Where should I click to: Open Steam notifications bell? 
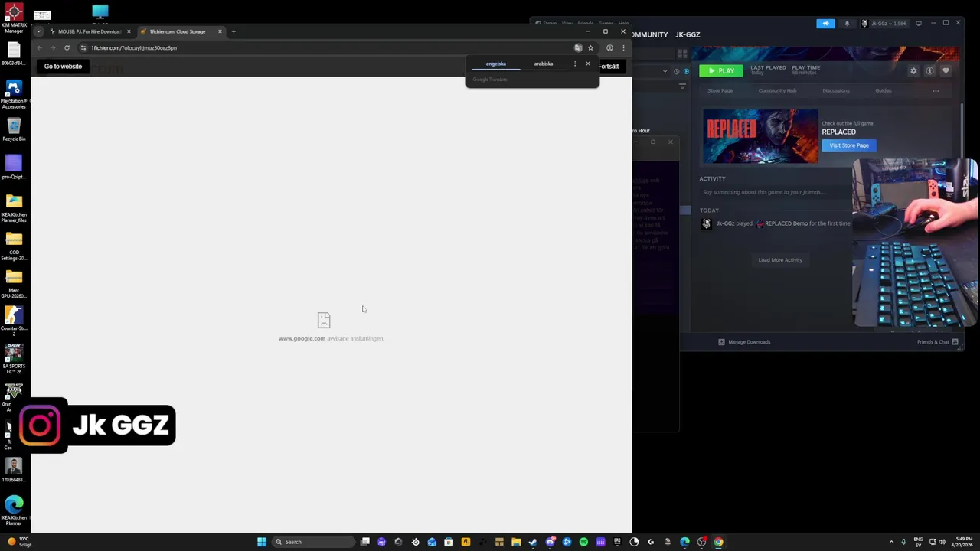[x=847, y=24]
